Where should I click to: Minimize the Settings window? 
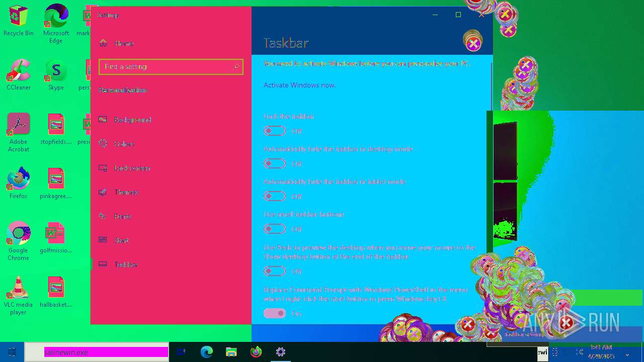(435, 15)
